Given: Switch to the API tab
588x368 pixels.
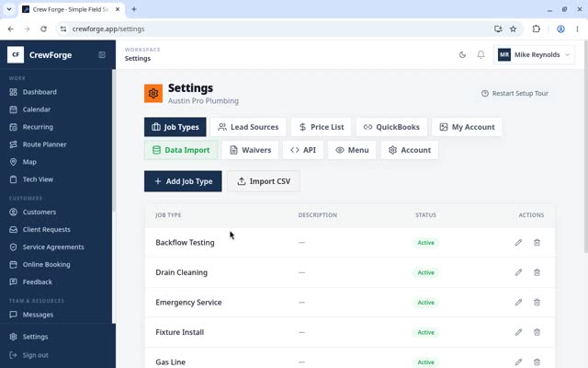Looking at the screenshot, I should [303, 150].
